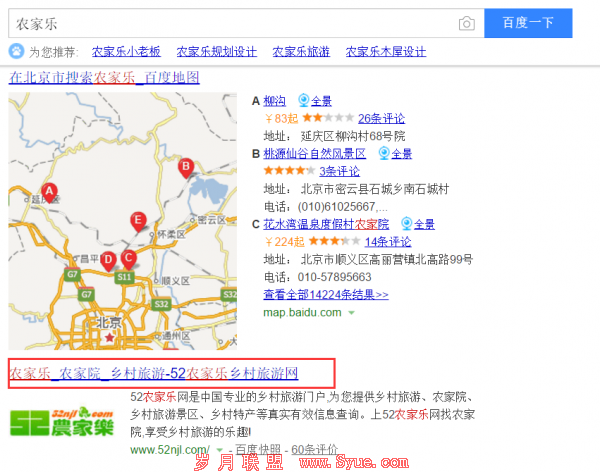Expand dropdown arrow next to www.52njl.com
The height and width of the screenshot is (472, 600).
pyautogui.click(x=220, y=450)
